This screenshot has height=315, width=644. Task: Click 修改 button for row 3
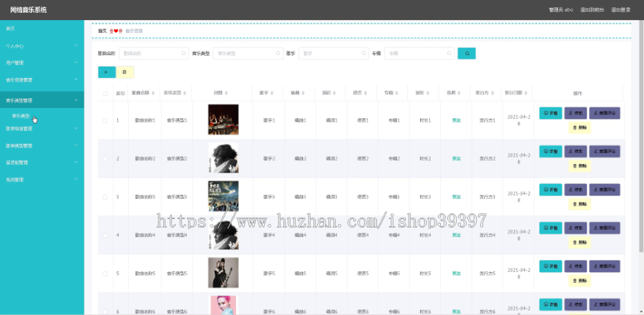575,190
